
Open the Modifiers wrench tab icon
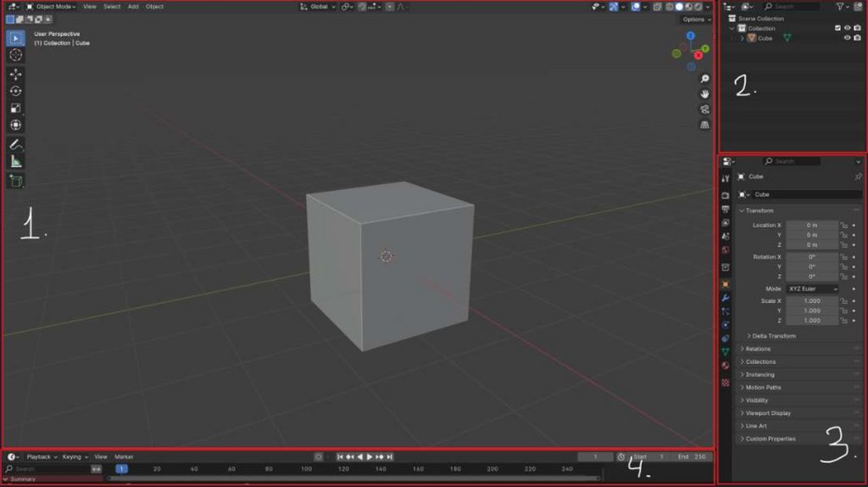pyautogui.click(x=726, y=298)
